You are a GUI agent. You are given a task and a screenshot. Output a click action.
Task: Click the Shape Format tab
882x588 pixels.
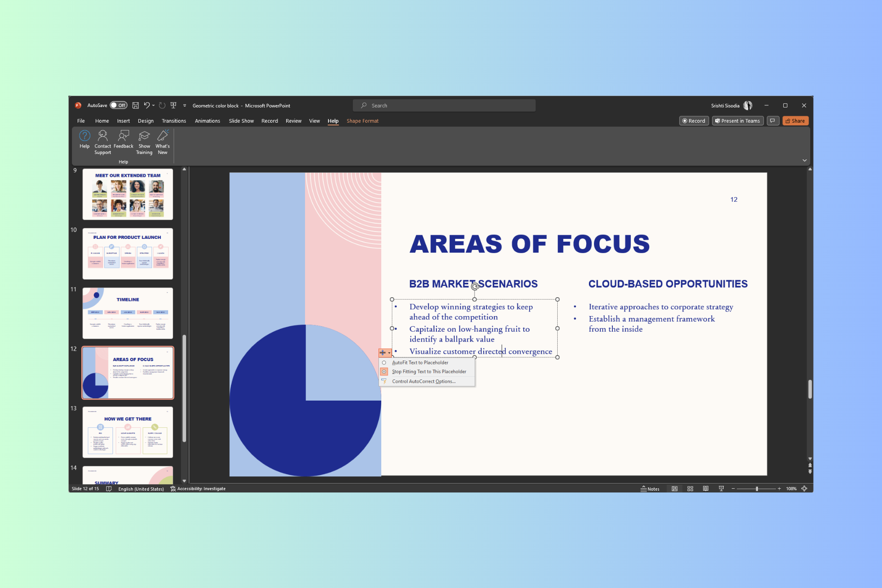tap(362, 121)
